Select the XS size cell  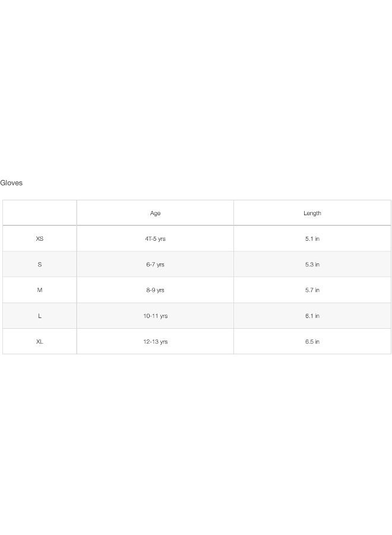[x=40, y=239]
